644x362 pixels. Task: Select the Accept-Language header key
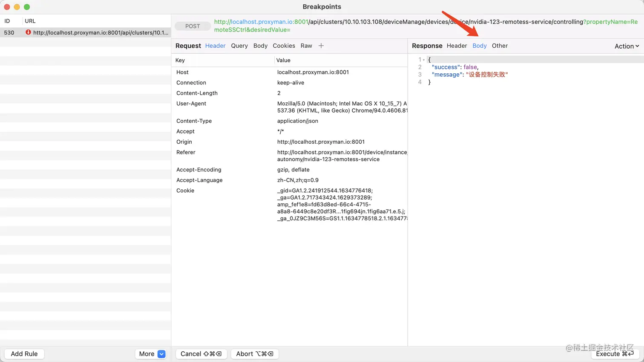[199, 180]
